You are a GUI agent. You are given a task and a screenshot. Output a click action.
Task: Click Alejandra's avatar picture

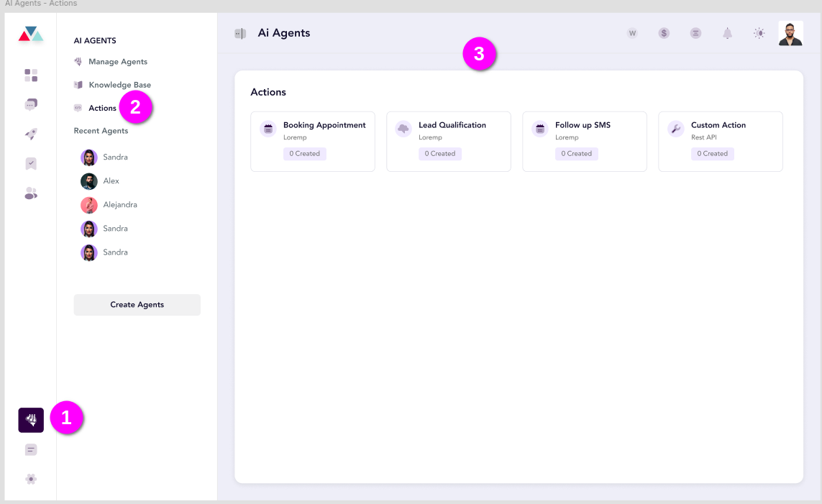click(x=88, y=205)
